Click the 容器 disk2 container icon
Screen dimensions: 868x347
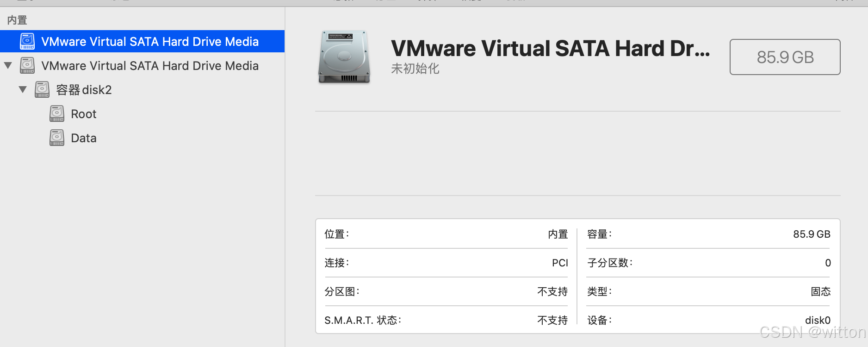click(42, 89)
